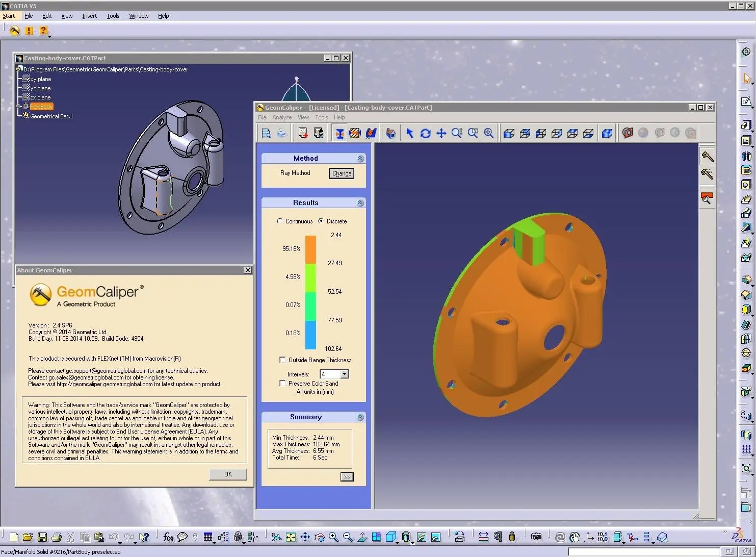
Task: Click the search icon in GeomCaliper right sidebar
Action: tap(707, 198)
